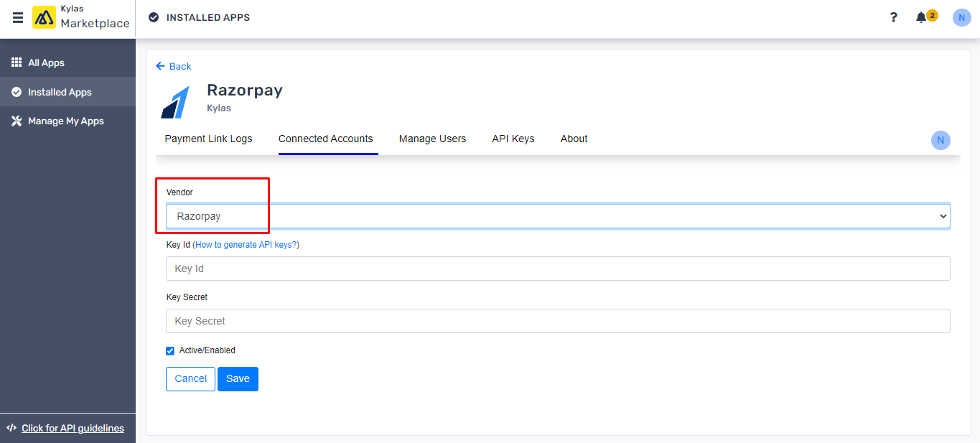Image resolution: width=980 pixels, height=443 pixels.
Task: Click the user avatar beside the tabs
Action: pos(941,141)
